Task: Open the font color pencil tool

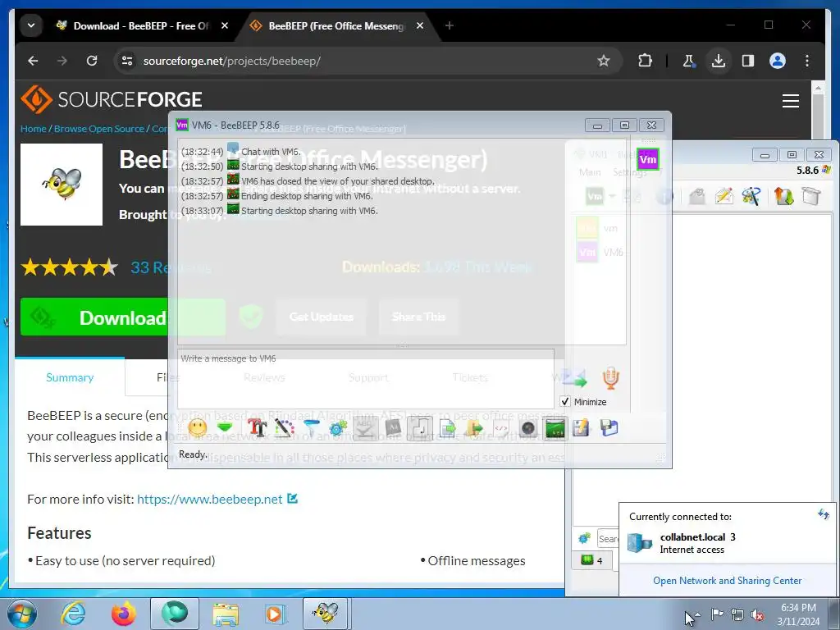Action: [x=284, y=427]
